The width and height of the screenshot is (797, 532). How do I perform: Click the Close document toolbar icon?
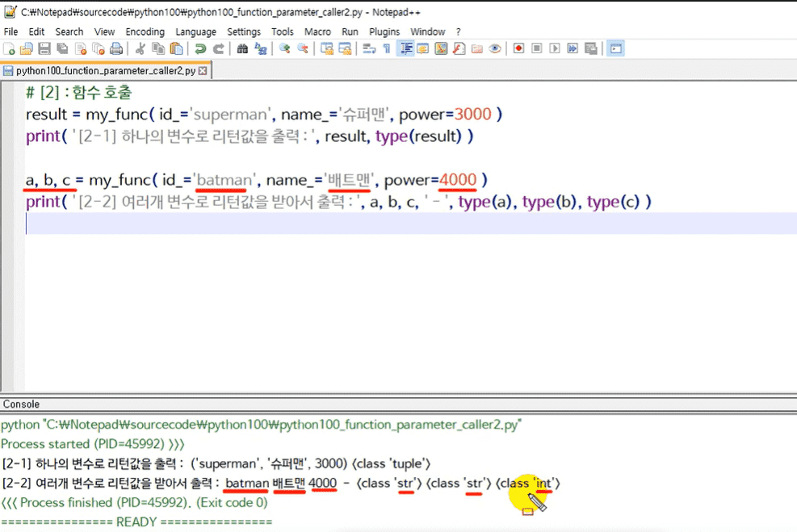point(80,48)
